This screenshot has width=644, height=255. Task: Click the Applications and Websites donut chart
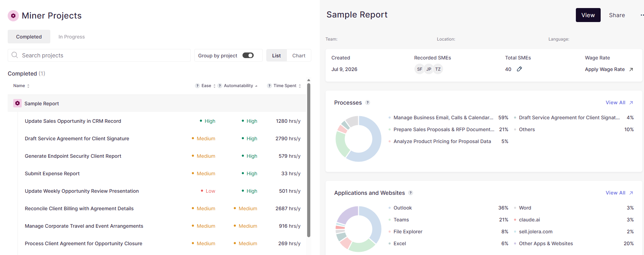pyautogui.click(x=359, y=229)
